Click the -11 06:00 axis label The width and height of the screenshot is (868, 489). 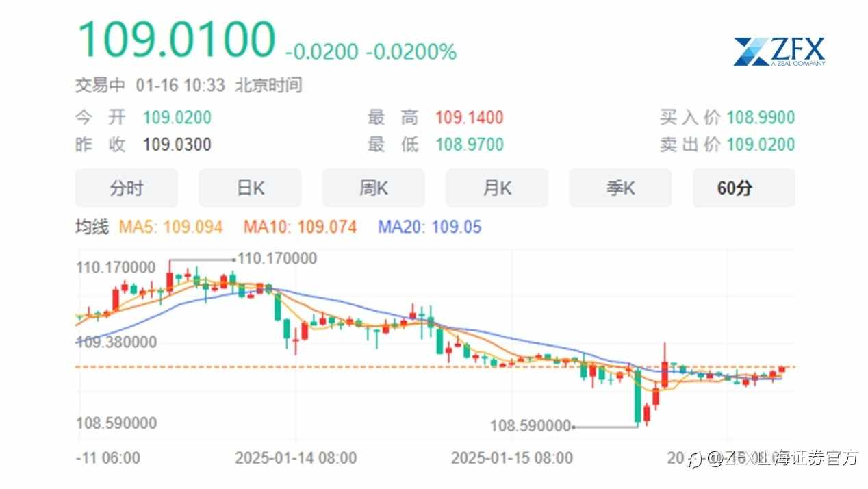109,457
